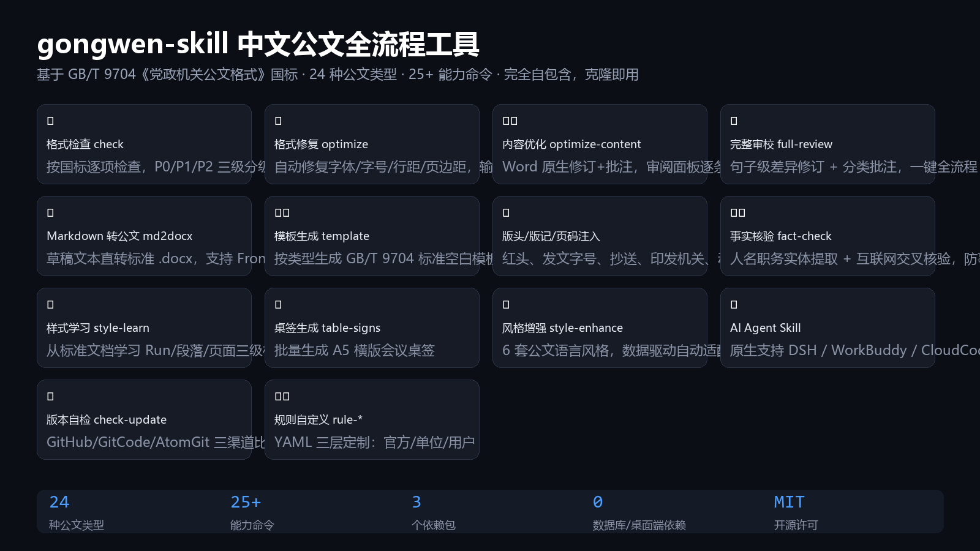Select the 风格增强 style-enhance title
Viewport: 980px width, 551px height.
[562, 328]
